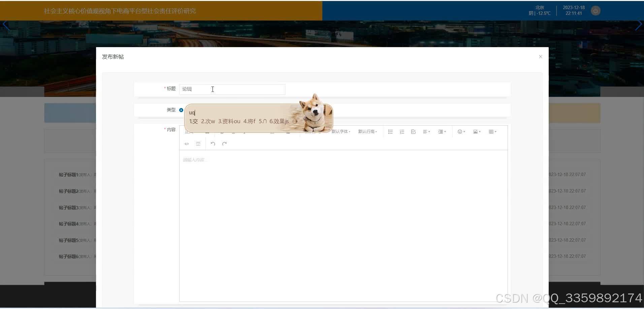Image resolution: width=644 pixels, height=309 pixels.
Task: Open background post 帖子标题4
Action: tap(68, 224)
